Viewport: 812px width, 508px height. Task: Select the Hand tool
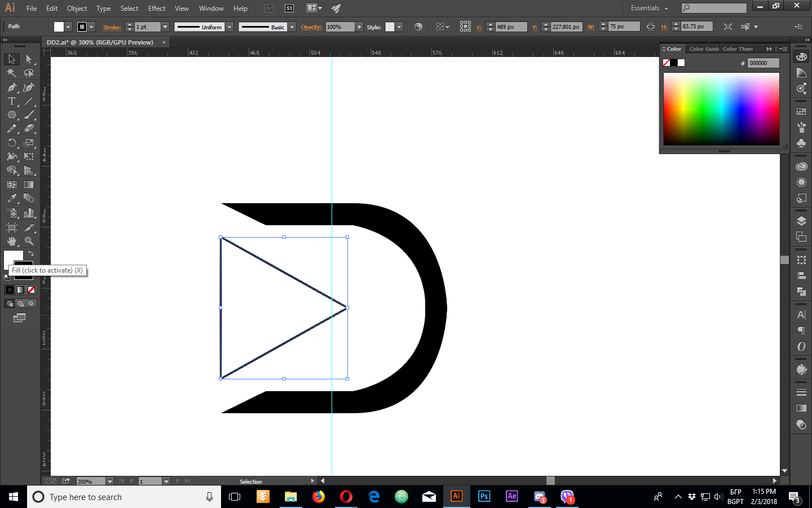[x=11, y=241]
